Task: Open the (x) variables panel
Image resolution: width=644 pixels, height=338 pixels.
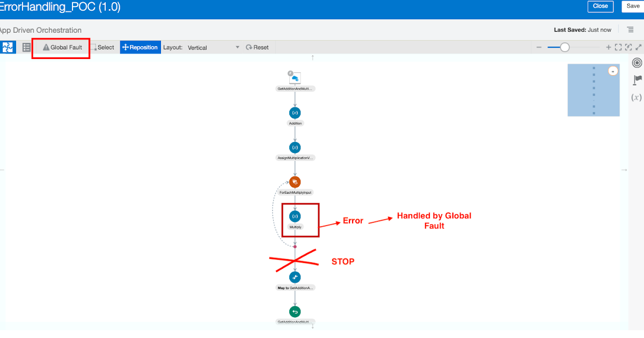Action: (x=636, y=97)
